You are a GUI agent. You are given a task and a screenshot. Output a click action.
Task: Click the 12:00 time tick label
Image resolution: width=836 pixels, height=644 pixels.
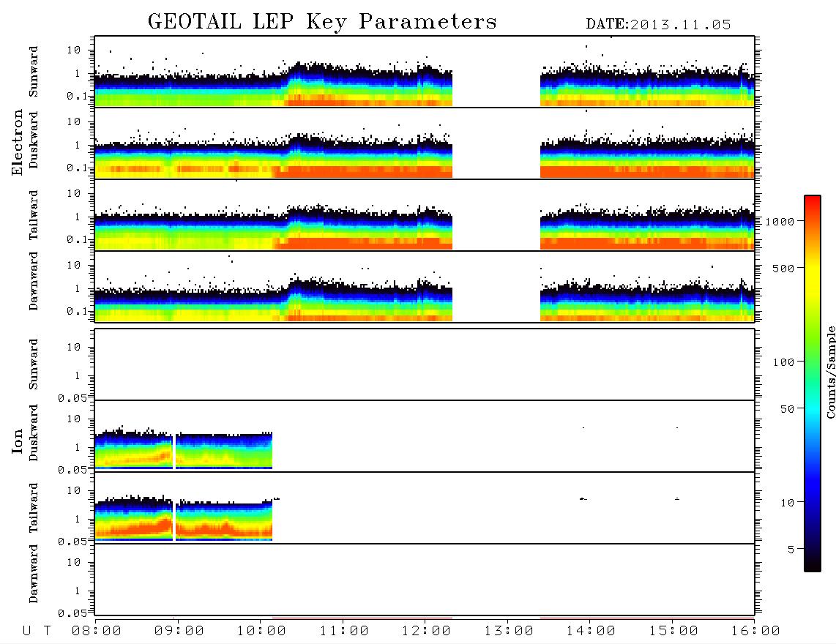point(426,631)
